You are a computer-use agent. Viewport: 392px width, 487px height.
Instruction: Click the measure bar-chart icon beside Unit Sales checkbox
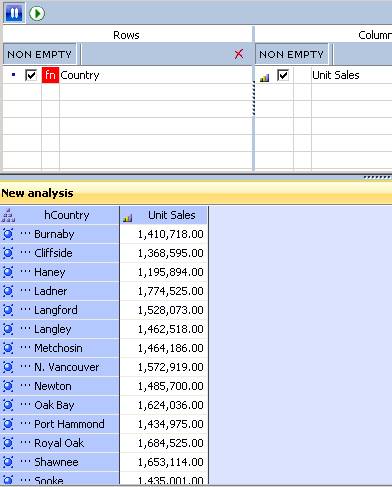264,78
